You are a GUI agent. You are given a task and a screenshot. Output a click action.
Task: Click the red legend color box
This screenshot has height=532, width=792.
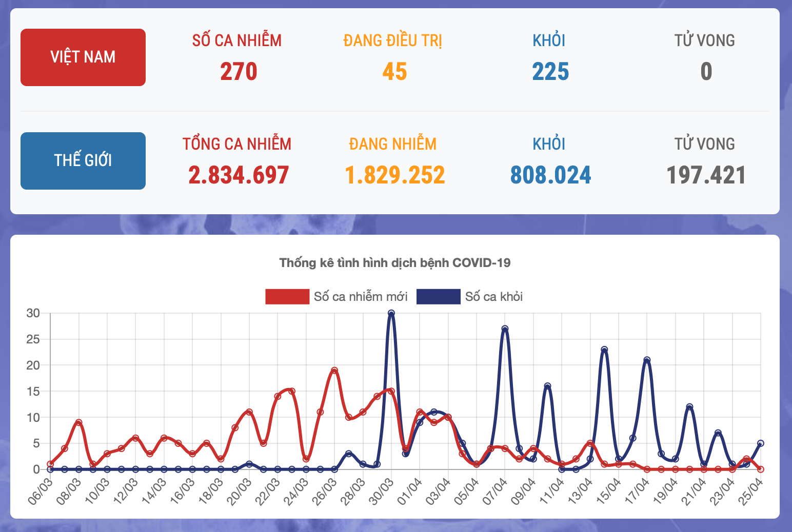tap(287, 297)
